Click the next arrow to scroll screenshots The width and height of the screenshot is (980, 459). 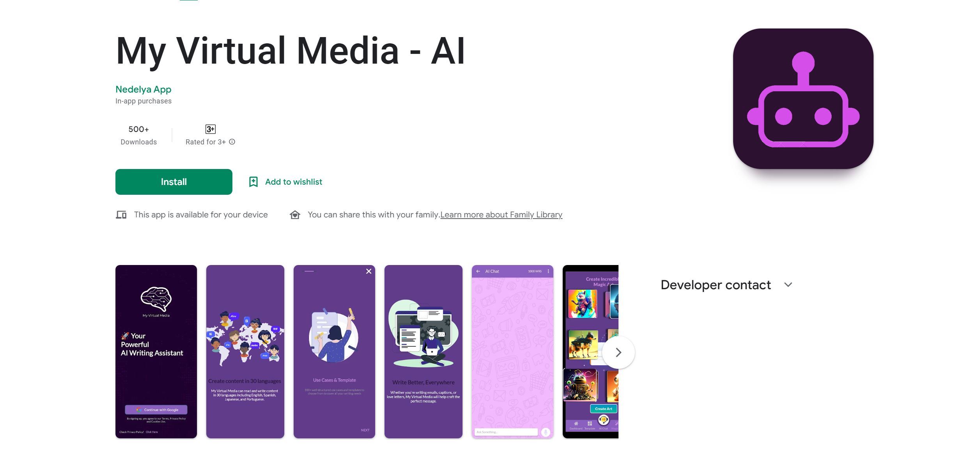[x=618, y=352]
